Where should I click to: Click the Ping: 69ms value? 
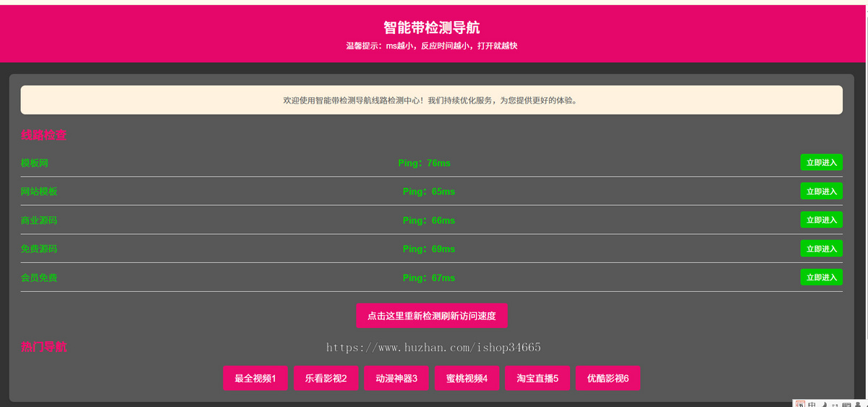coord(429,248)
